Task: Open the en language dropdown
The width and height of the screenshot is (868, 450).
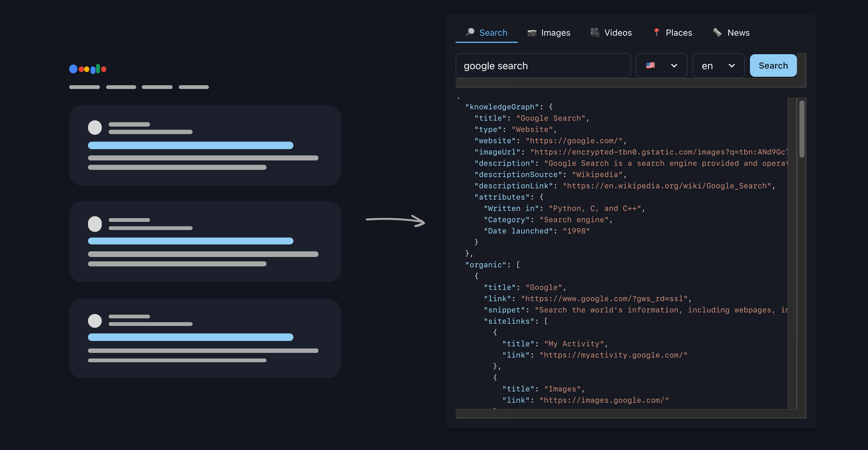Action: [718, 66]
